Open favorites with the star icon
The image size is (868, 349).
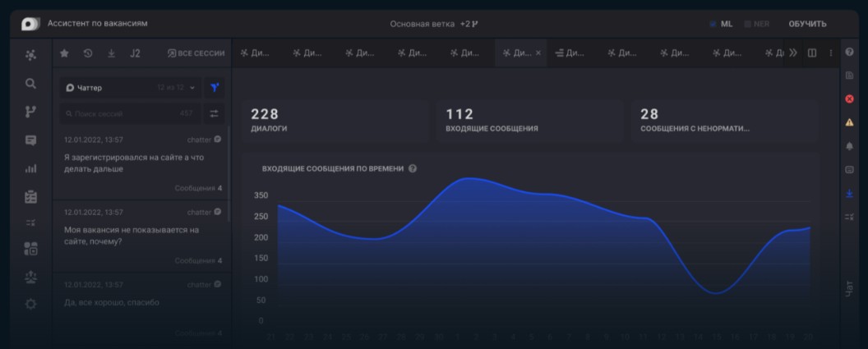64,53
